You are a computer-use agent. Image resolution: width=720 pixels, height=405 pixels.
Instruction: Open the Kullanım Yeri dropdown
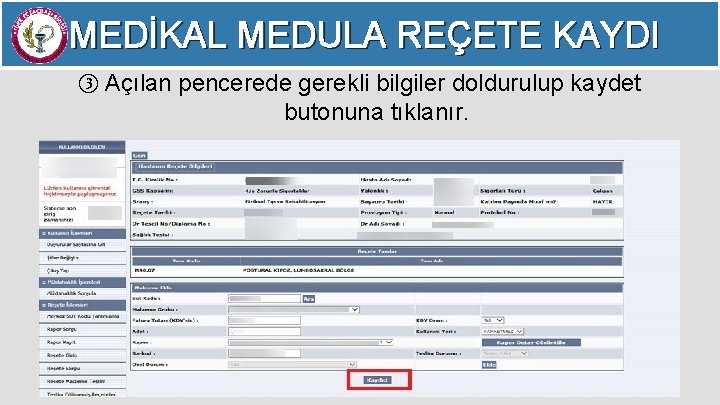click(502, 331)
